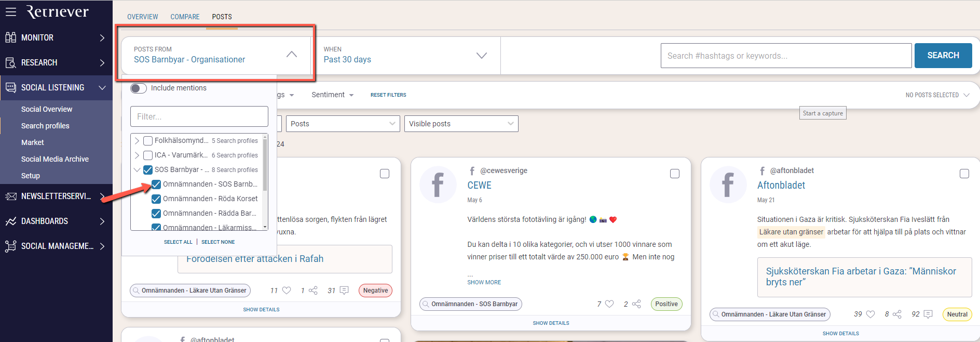Uncheck Omnämnanden - SOS Barnb... checkbox
Viewport: 980px width, 342px height.
click(156, 185)
